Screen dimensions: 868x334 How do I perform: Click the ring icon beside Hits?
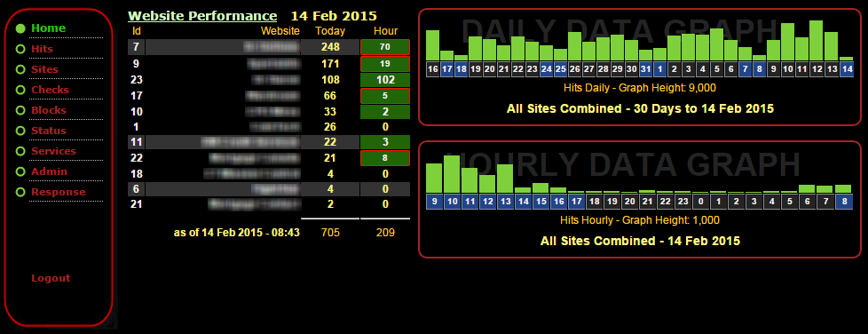click(x=20, y=49)
